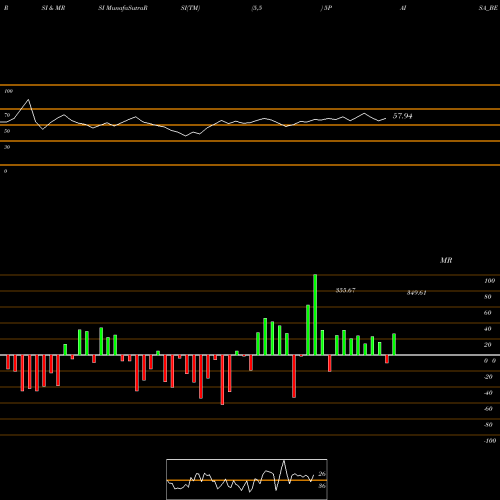Screen dimensions: 500x500
Task: Click the 'SI & MR' header text
Action: point(53,8)
